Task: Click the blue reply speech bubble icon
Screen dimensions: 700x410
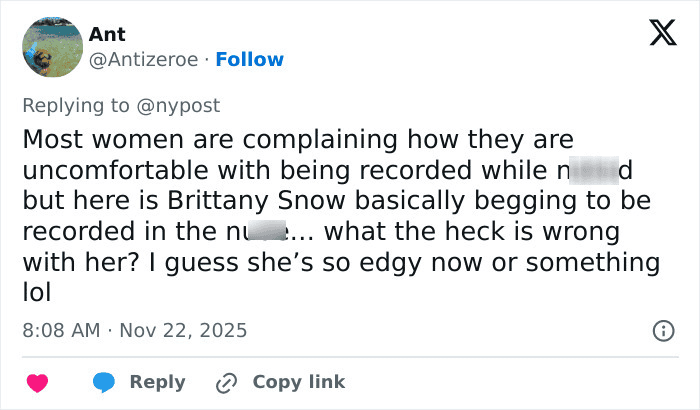Action: (104, 382)
